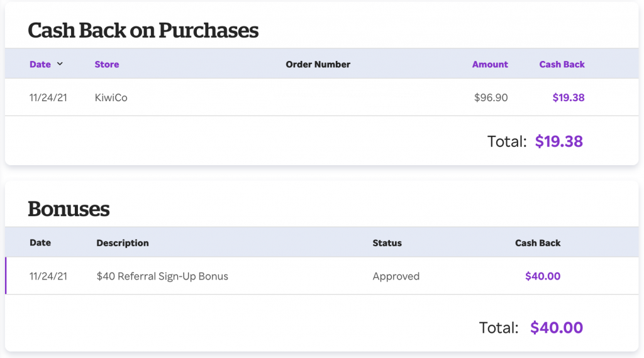Click the Status column header
This screenshot has height=358, width=644.
pos(387,243)
